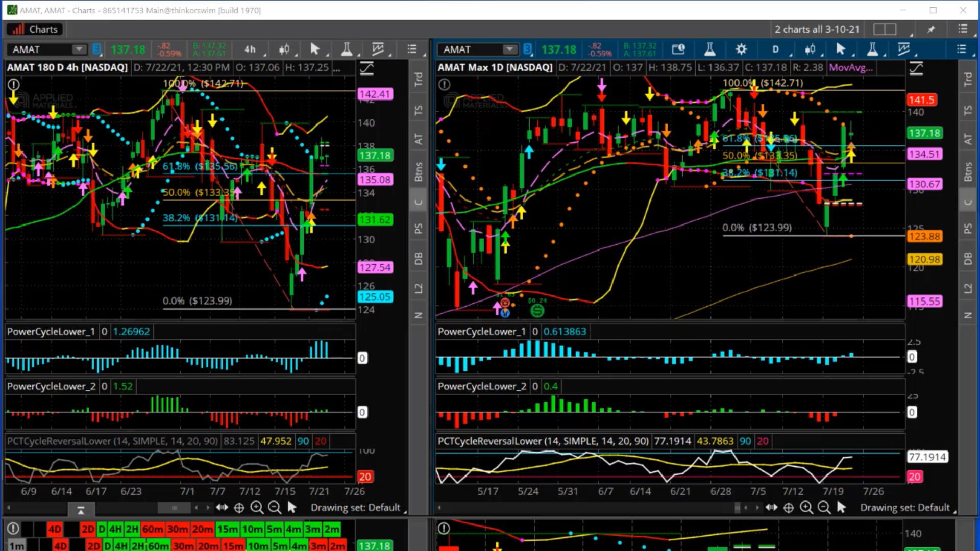980x551 pixels.
Task: Open Drawing set: Default on left chart
Action: tap(356, 508)
